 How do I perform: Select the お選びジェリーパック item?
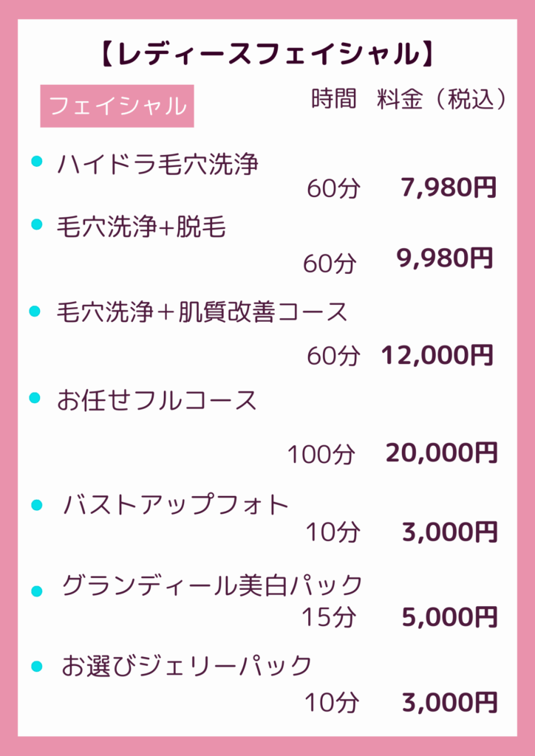(x=187, y=666)
